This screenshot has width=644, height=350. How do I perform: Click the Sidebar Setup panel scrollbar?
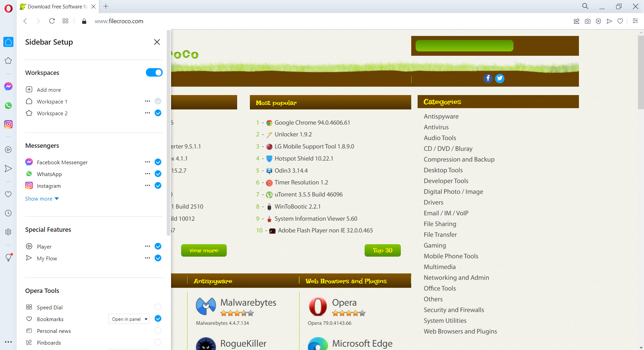[x=168, y=133]
